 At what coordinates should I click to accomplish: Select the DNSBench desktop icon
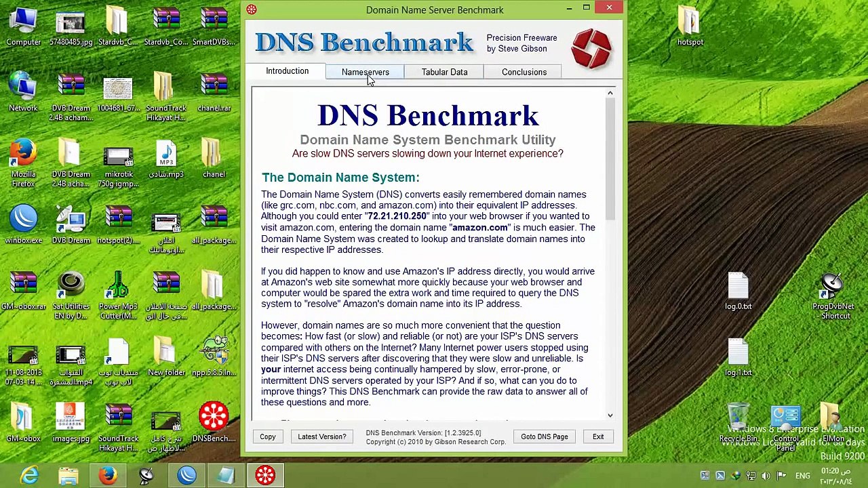[214, 424]
